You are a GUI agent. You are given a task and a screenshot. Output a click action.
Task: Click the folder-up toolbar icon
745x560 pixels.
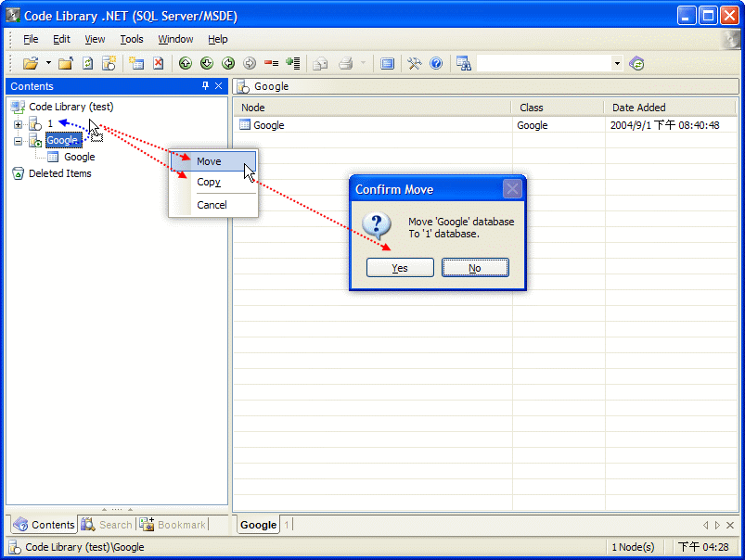point(66,63)
